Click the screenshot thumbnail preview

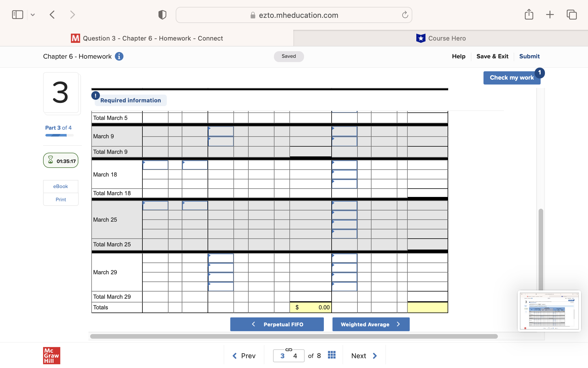point(549,311)
